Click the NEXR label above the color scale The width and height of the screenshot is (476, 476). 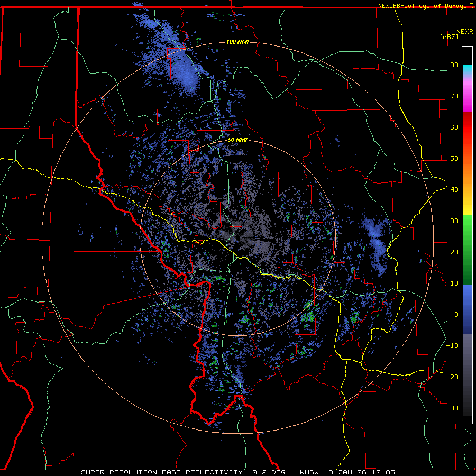pos(464,32)
